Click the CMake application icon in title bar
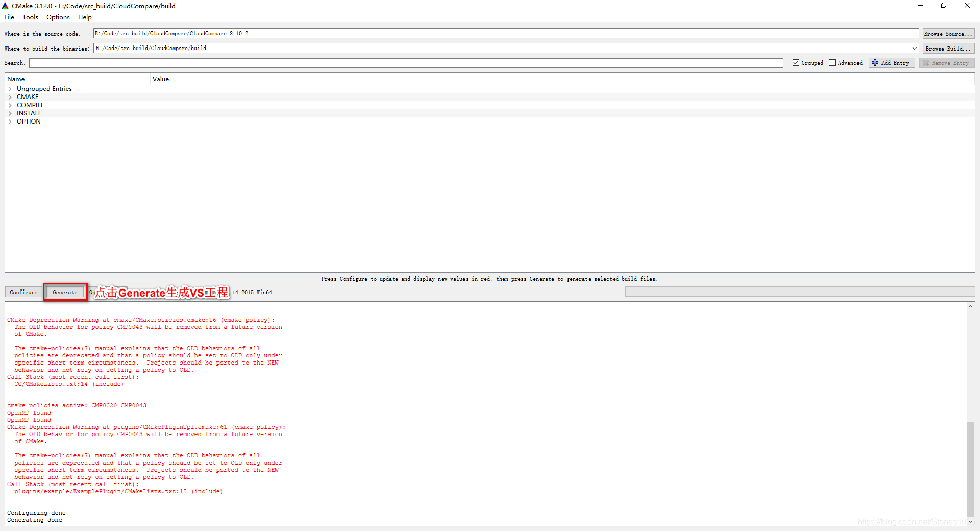The width and height of the screenshot is (980, 531). click(x=6, y=6)
